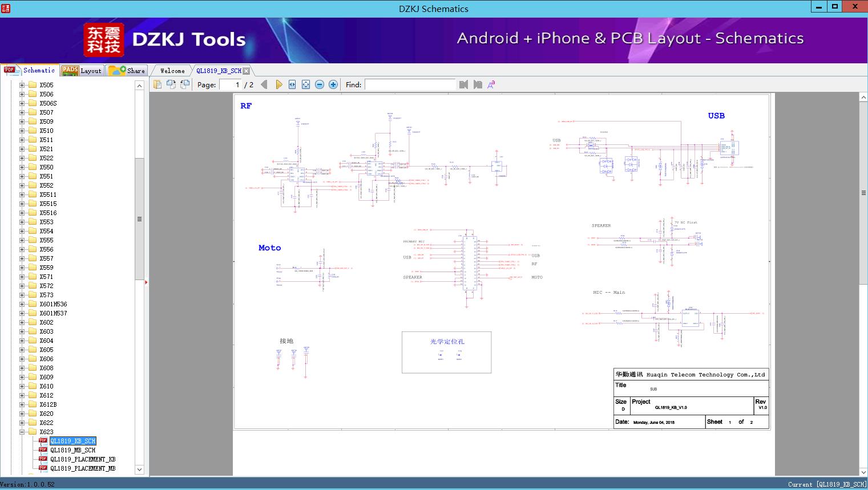Switch to the PADS Layout tab
The image size is (868, 490).
click(82, 71)
